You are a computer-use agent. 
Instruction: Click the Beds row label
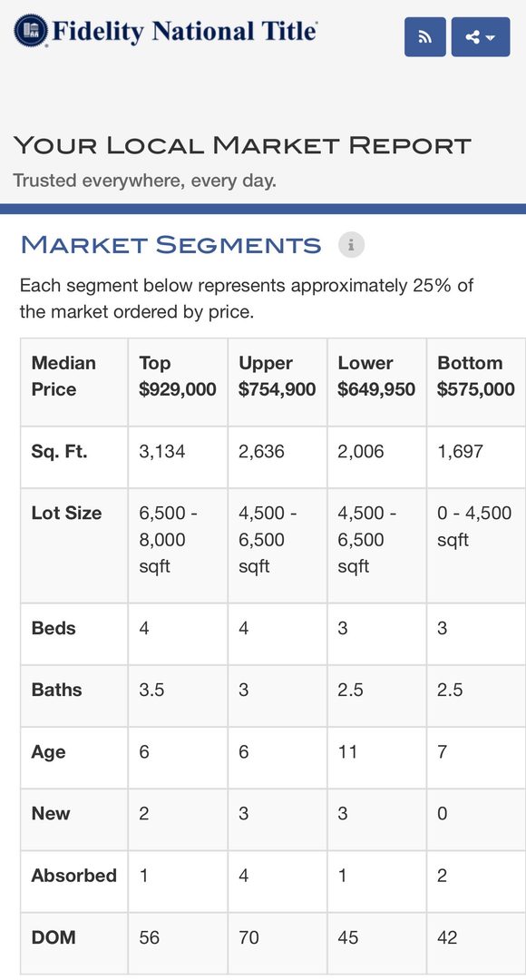[x=54, y=628]
